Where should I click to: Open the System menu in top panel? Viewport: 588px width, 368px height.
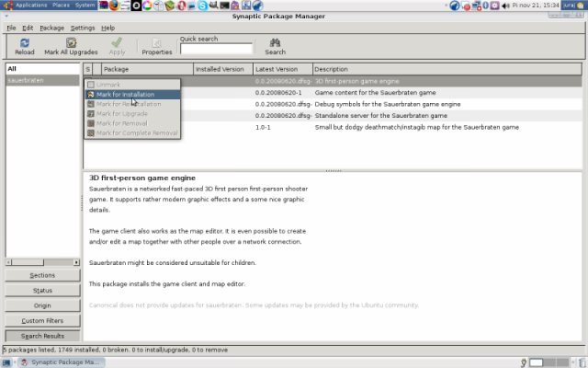[x=85, y=6]
